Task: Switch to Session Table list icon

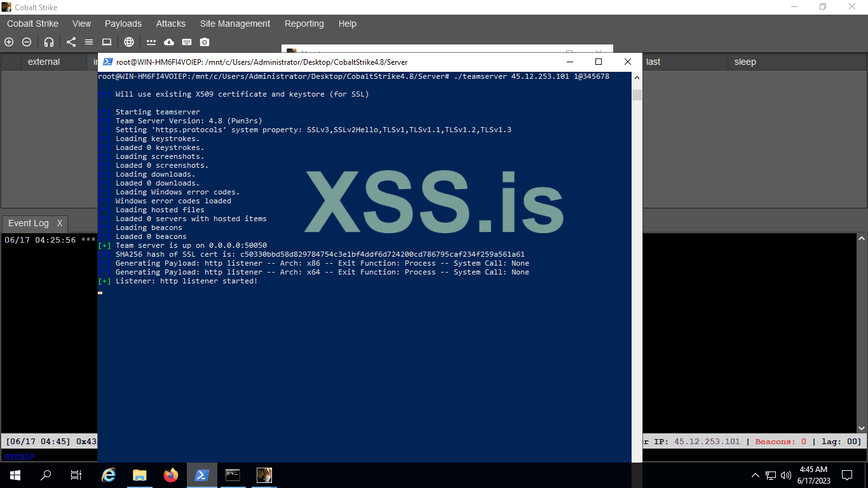Action: click(x=89, y=42)
